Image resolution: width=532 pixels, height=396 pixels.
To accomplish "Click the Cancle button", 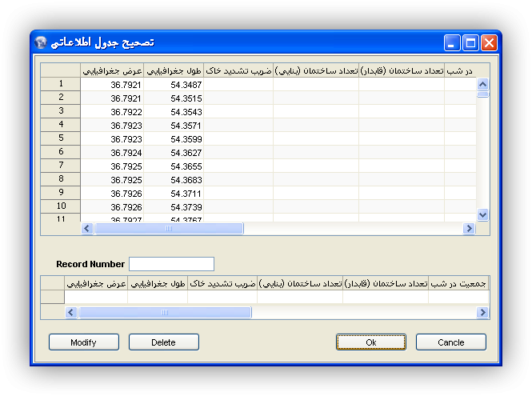I will tap(450, 342).
